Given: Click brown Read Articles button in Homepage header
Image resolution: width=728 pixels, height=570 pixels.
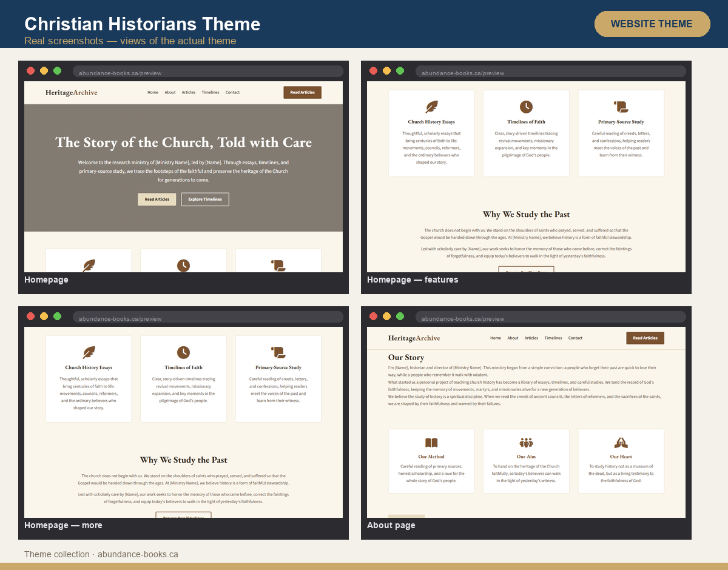Looking at the screenshot, I should coord(302,92).
